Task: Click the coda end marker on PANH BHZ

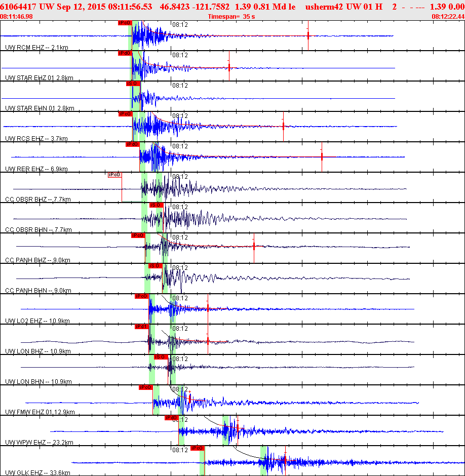Action: point(254,247)
